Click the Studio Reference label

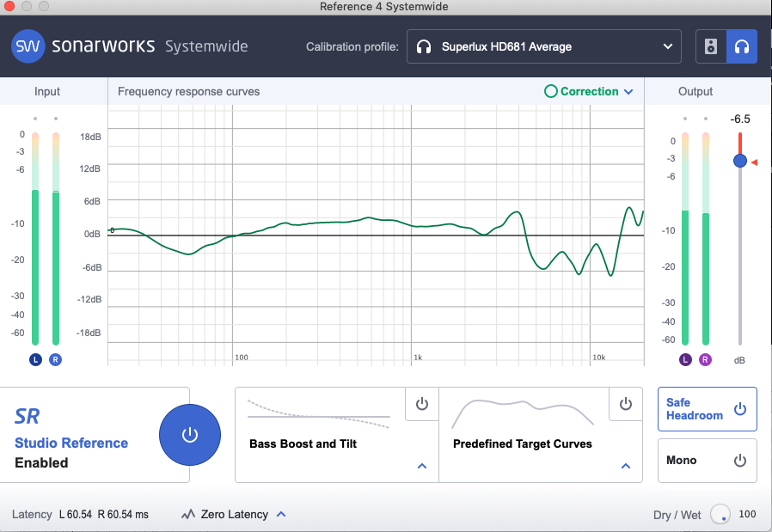(71, 443)
